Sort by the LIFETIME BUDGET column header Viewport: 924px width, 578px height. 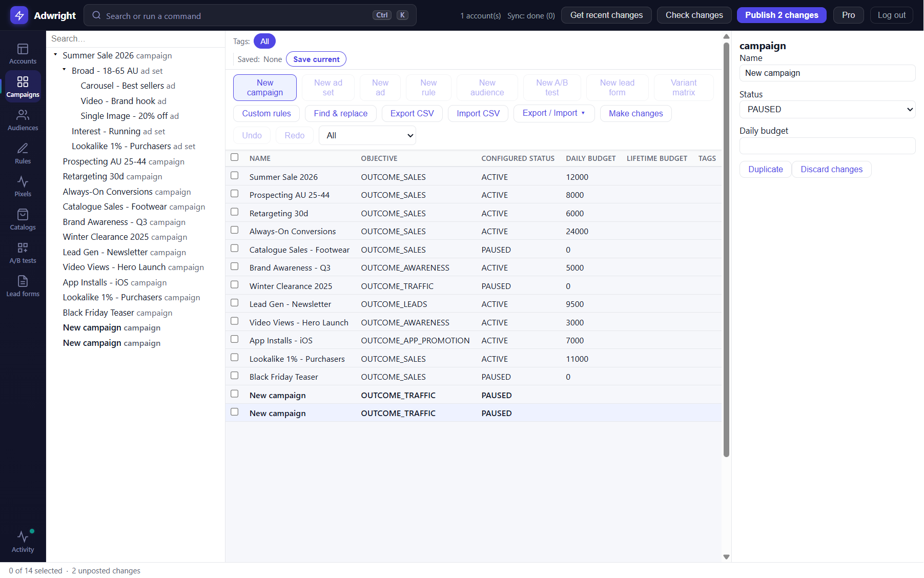point(656,158)
